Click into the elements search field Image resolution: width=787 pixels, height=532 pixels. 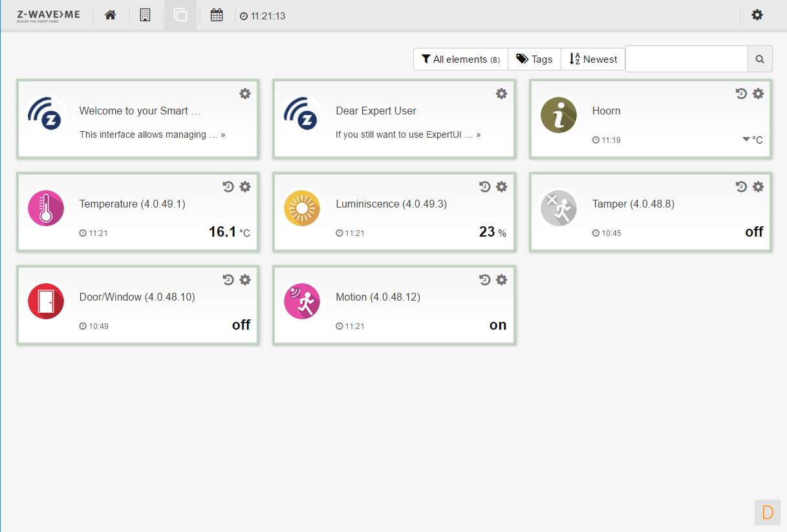(686, 59)
